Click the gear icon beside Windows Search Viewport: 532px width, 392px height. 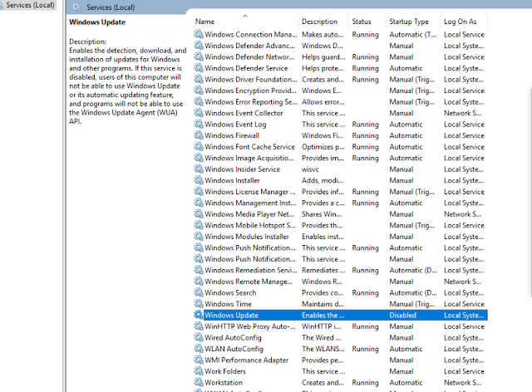click(199, 292)
